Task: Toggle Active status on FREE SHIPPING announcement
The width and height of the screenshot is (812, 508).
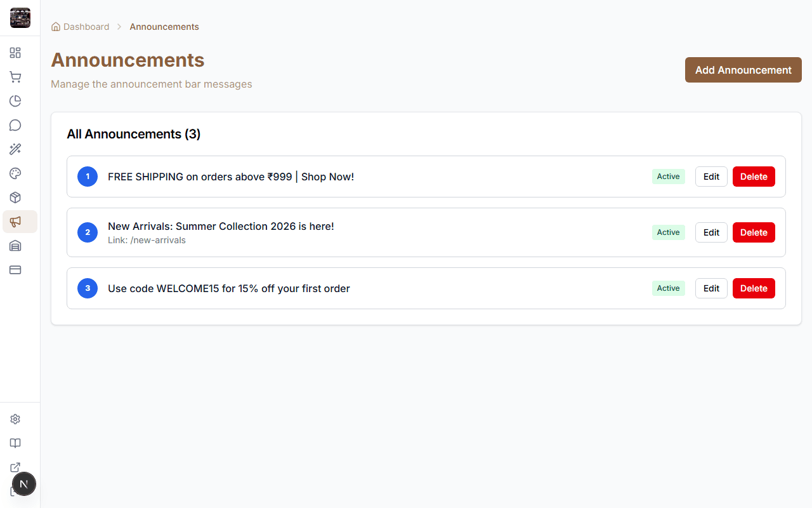Action: click(x=668, y=177)
